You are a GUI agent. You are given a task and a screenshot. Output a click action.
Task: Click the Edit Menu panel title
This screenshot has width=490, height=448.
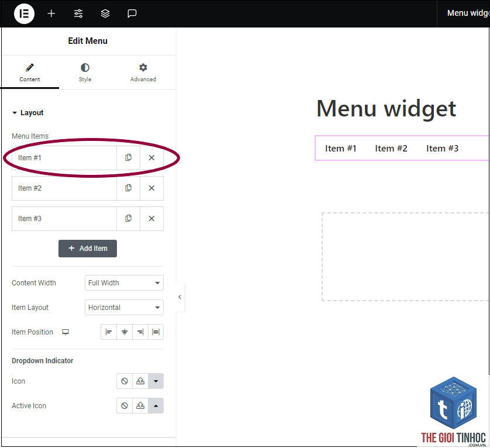click(x=88, y=41)
